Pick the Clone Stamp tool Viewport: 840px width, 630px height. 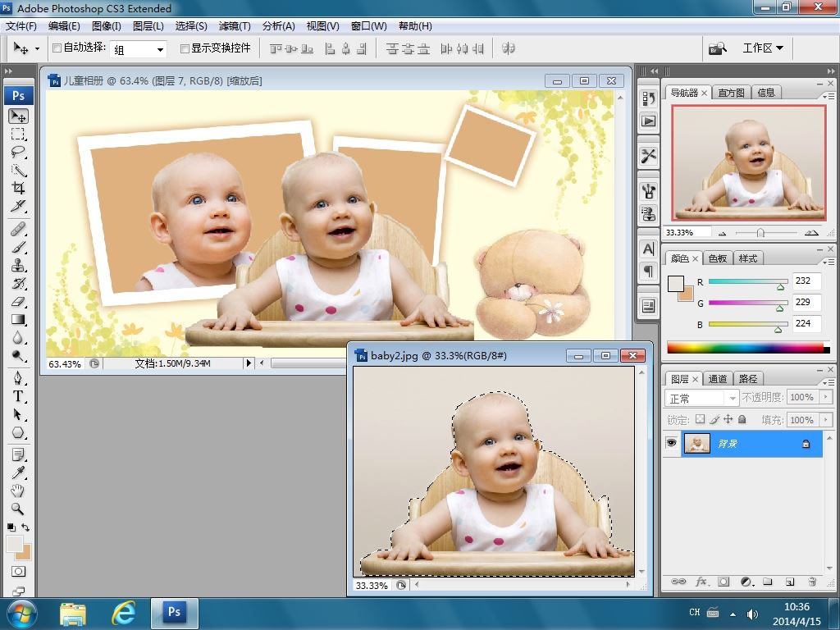click(x=18, y=266)
